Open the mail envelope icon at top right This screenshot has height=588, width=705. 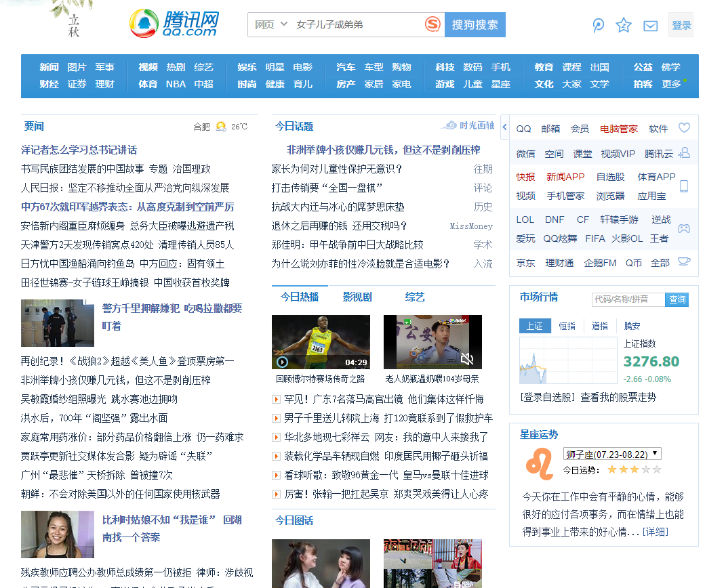[650, 26]
